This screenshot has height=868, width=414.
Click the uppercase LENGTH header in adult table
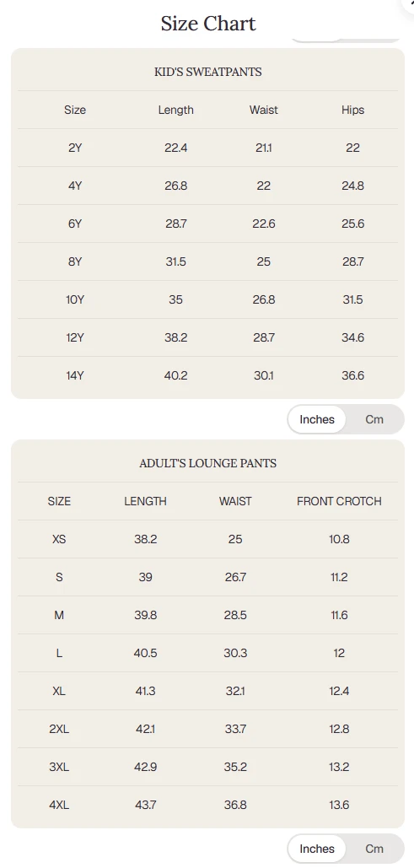(146, 501)
